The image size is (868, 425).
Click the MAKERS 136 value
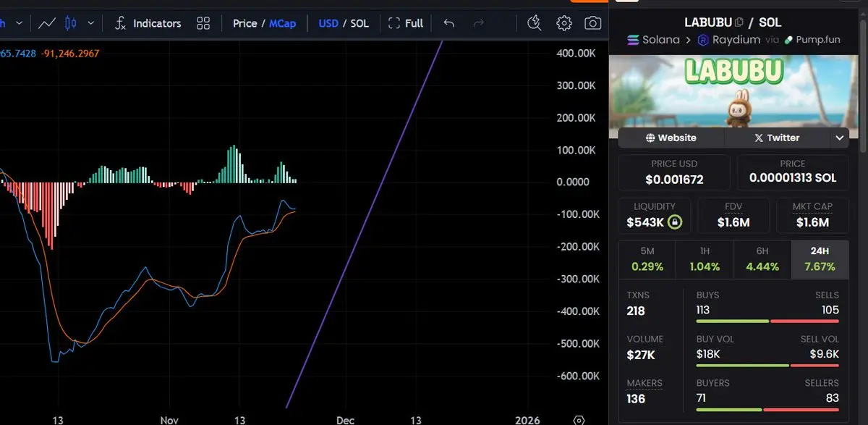click(636, 398)
